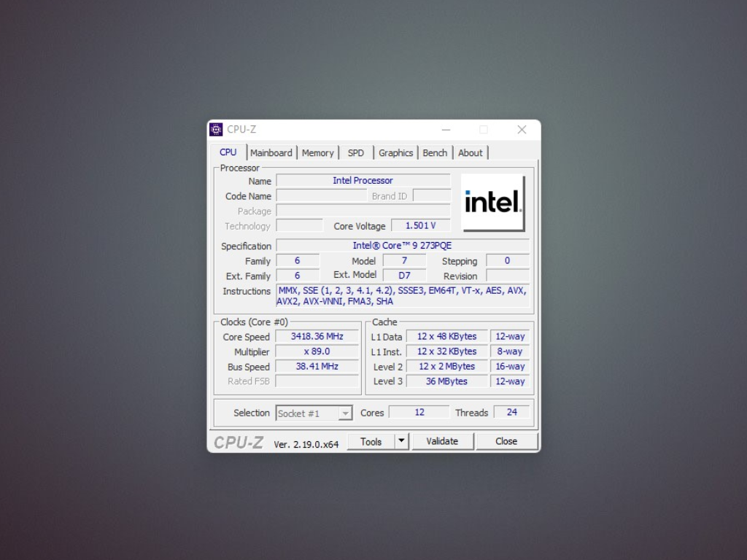View the Graphics tab

[x=395, y=152]
